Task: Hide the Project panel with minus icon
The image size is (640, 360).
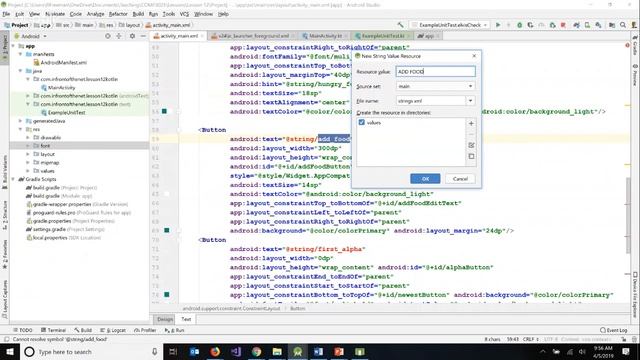Action: point(143,36)
